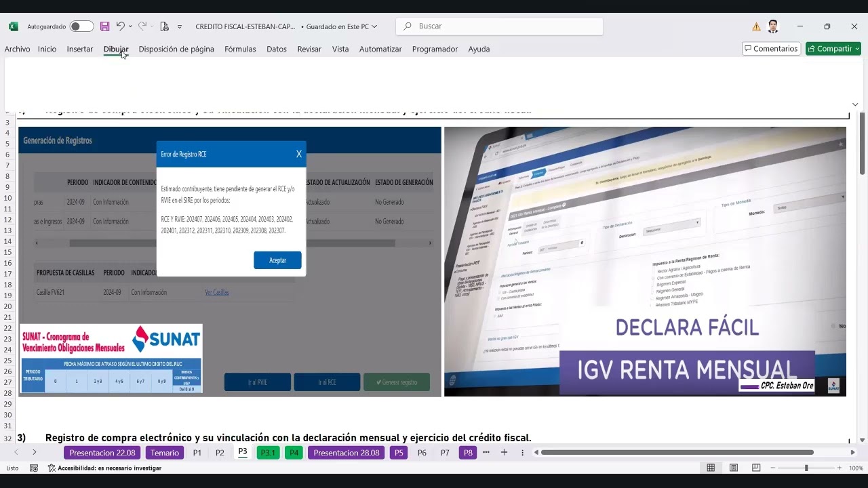Open the P6 sheet tab

(422, 453)
